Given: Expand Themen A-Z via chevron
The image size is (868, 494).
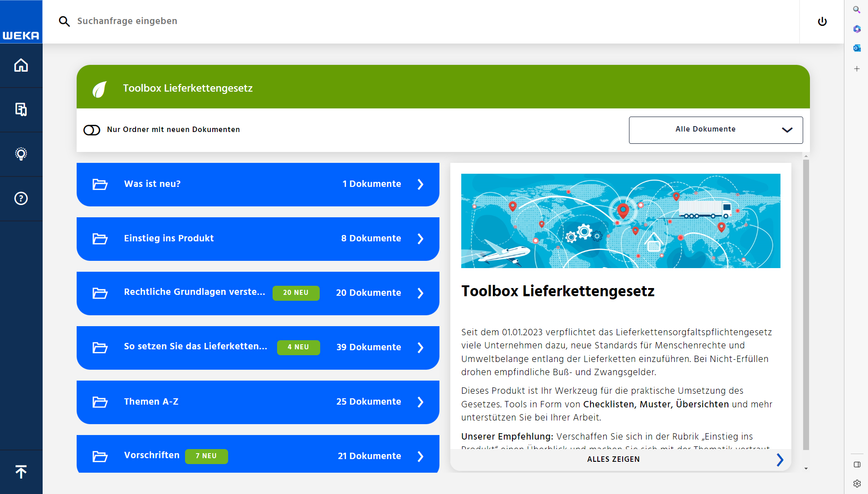Looking at the screenshot, I should click(420, 402).
